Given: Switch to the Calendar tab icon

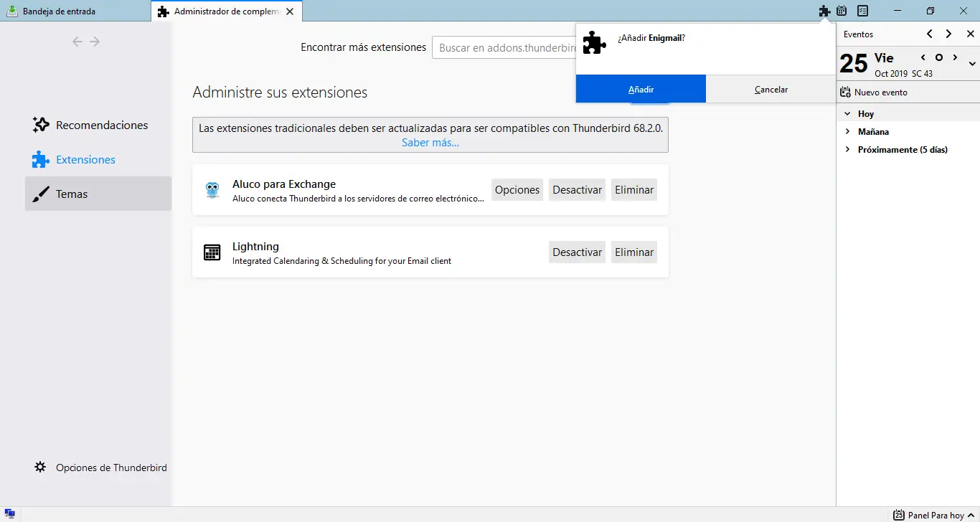Looking at the screenshot, I should 842,11.
